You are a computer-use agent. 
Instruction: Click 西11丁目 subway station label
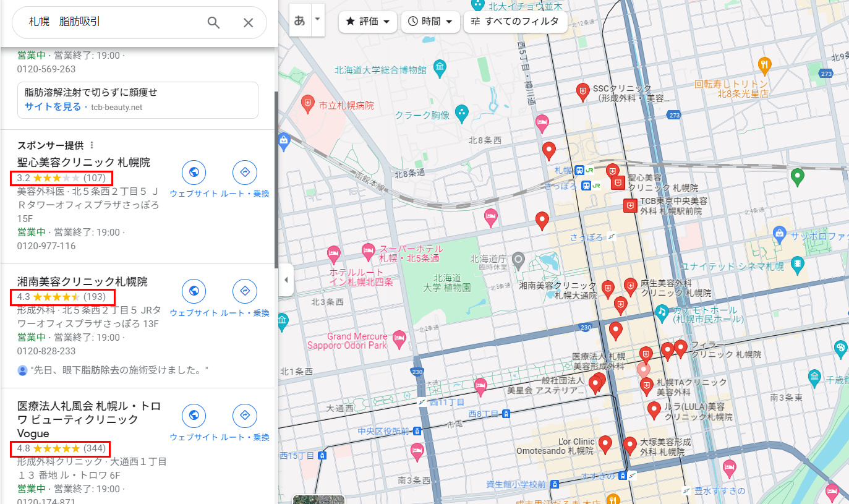pos(447,401)
